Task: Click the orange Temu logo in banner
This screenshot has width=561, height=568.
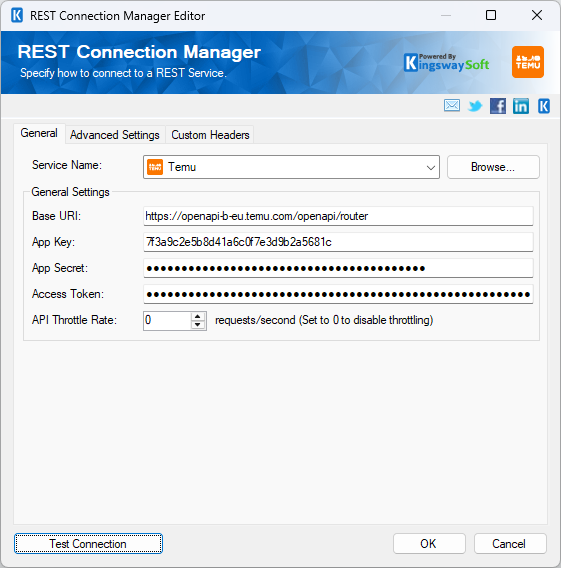Action: pos(528,62)
